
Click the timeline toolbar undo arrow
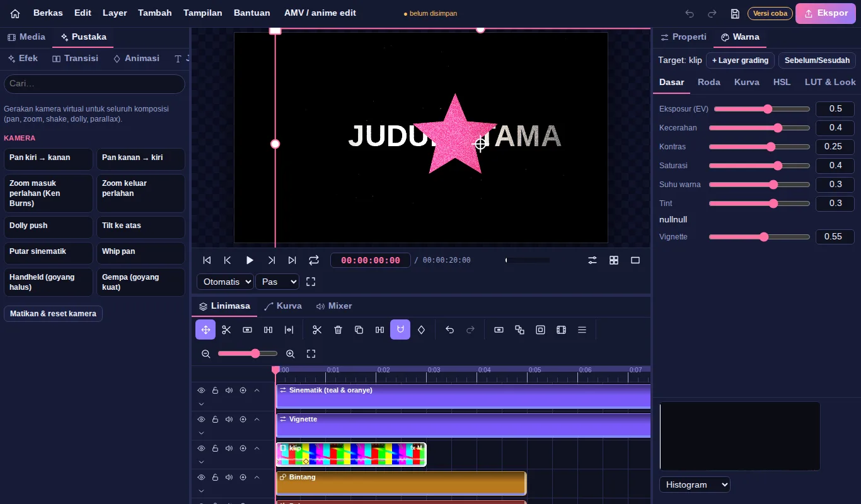(449, 329)
